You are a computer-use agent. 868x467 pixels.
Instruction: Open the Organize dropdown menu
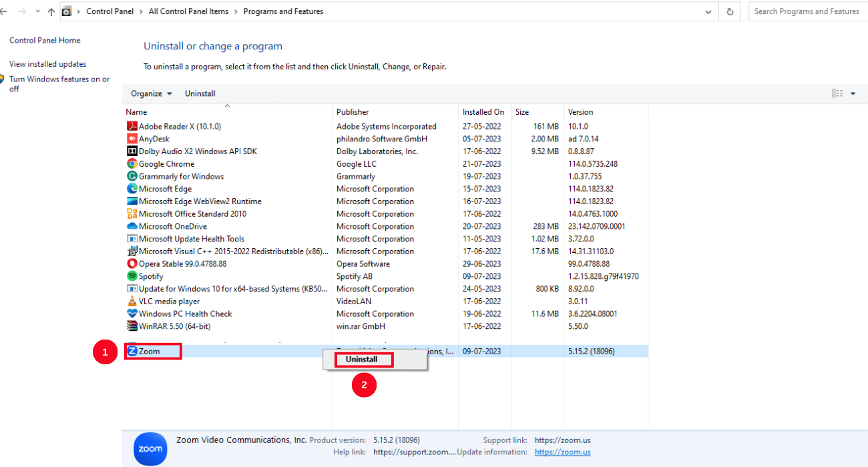coord(152,93)
